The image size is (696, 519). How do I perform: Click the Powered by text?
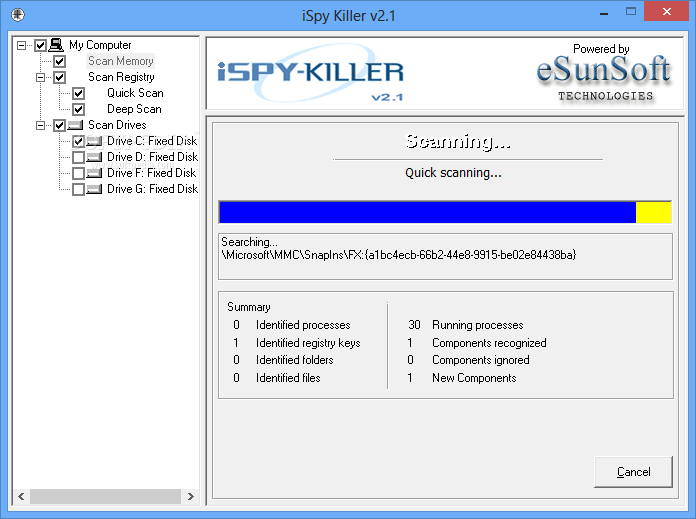[601, 48]
